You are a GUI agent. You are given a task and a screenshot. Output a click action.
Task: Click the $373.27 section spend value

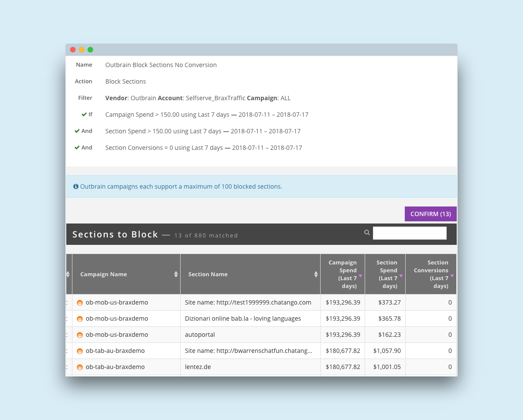[389, 302]
